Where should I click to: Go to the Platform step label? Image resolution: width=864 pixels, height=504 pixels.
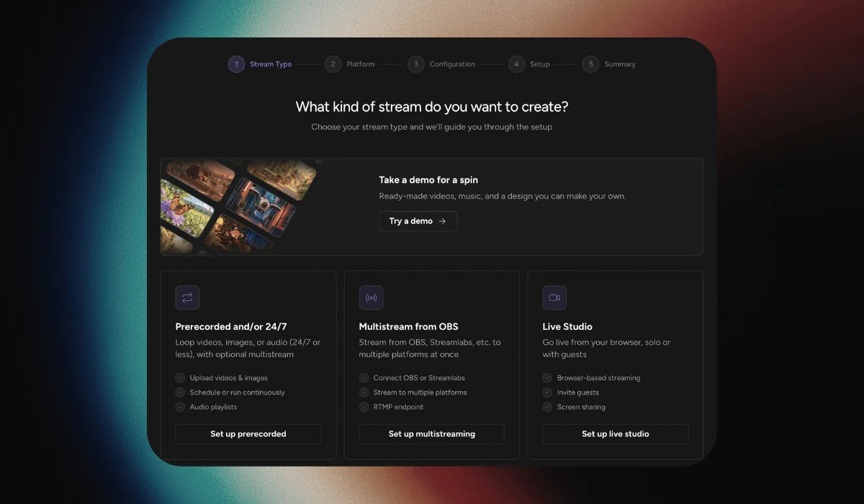point(361,64)
